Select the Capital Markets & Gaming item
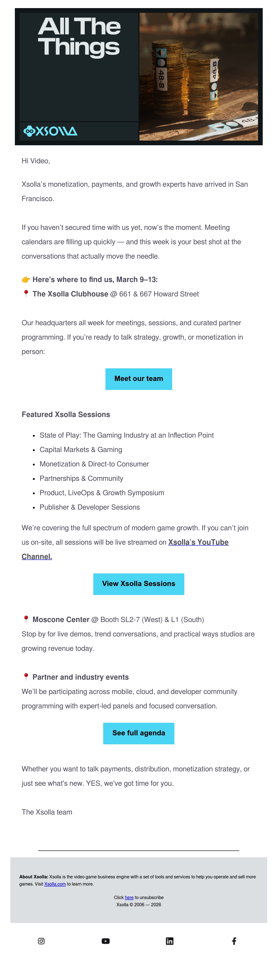Screen dimensions: 274x980 [81, 450]
